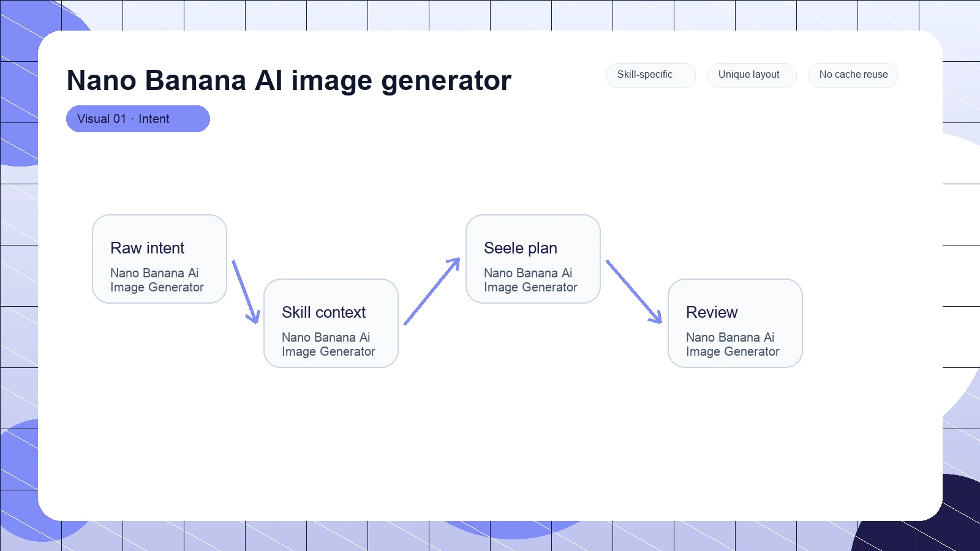Screen dimensions: 980x551
Task: Select the Seele plan card
Action: coord(533,259)
